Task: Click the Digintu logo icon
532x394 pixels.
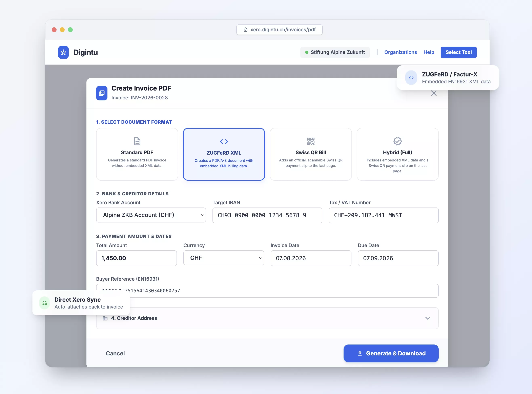Action: (x=63, y=52)
